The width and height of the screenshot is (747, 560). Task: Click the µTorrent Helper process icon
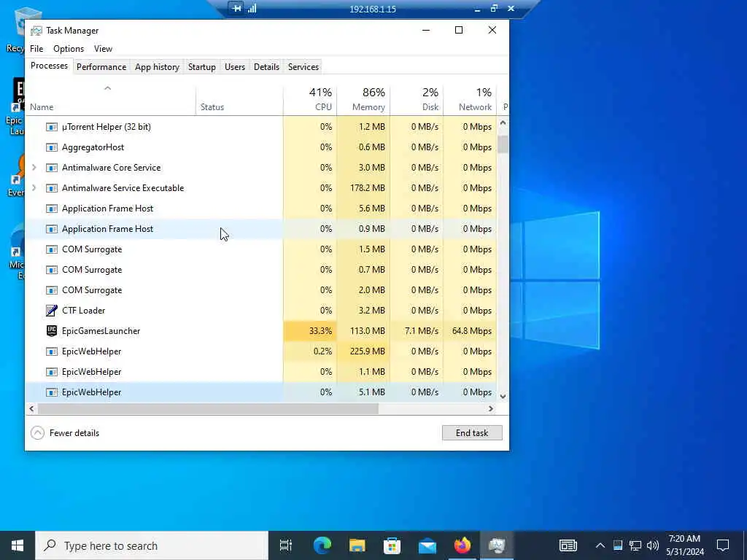(52, 127)
